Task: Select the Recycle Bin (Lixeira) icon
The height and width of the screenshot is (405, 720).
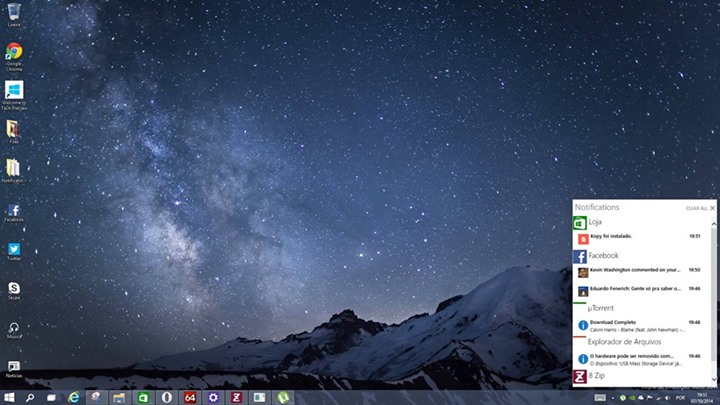Action: click(x=14, y=12)
